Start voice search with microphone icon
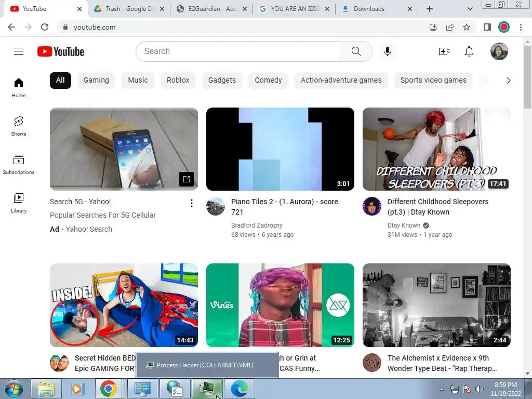This screenshot has width=532, height=399. (x=388, y=51)
